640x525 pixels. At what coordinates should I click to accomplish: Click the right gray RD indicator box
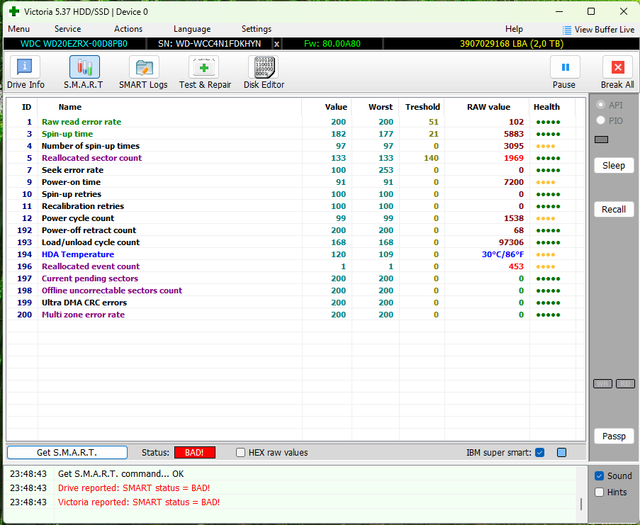625,383
